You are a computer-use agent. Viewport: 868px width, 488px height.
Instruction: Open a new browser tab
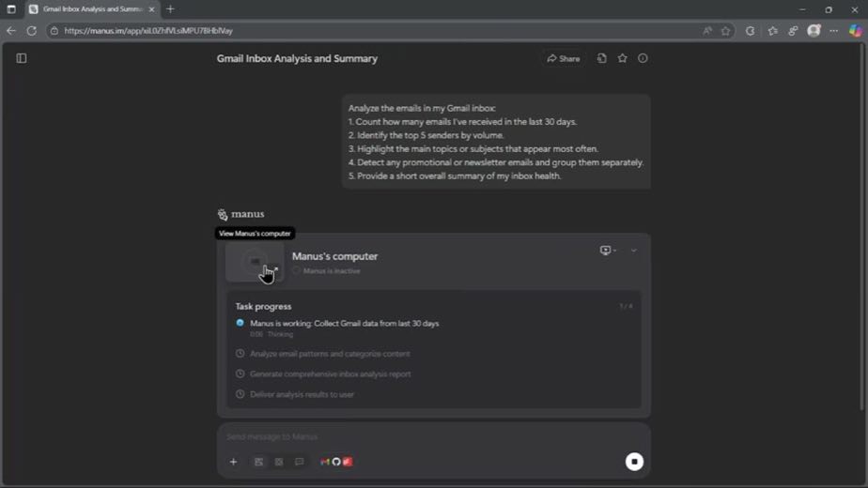point(171,9)
